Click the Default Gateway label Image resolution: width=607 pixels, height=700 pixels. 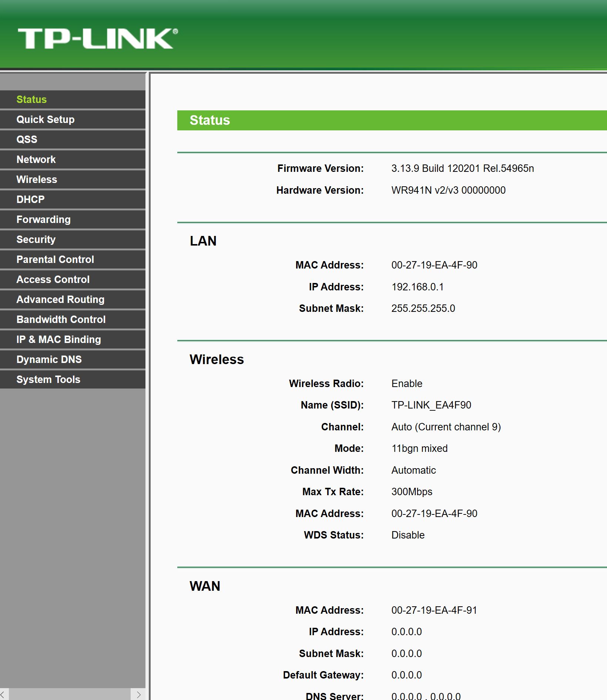point(323,675)
